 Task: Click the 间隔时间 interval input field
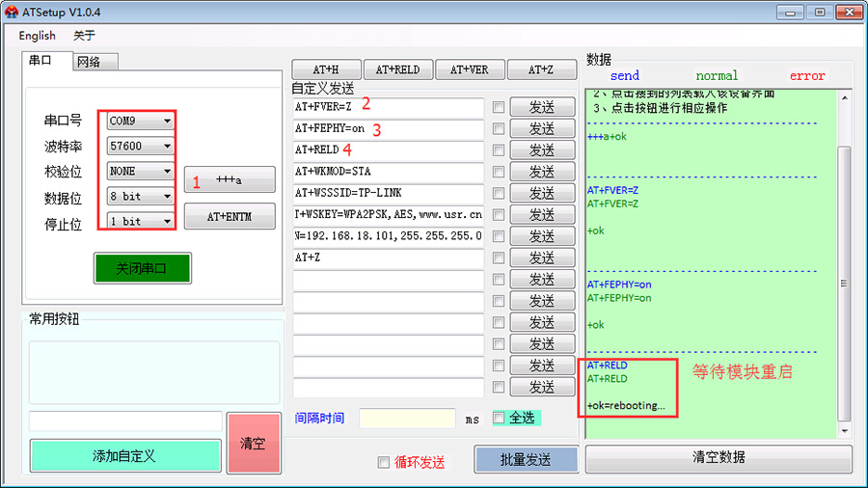[x=406, y=419]
